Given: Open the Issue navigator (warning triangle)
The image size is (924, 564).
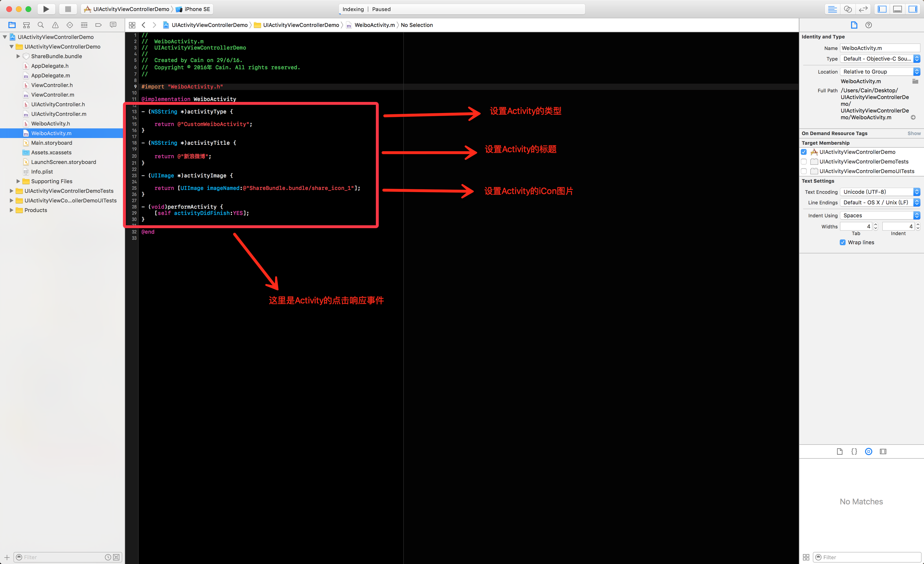Looking at the screenshot, I should (x=55, y=25).
